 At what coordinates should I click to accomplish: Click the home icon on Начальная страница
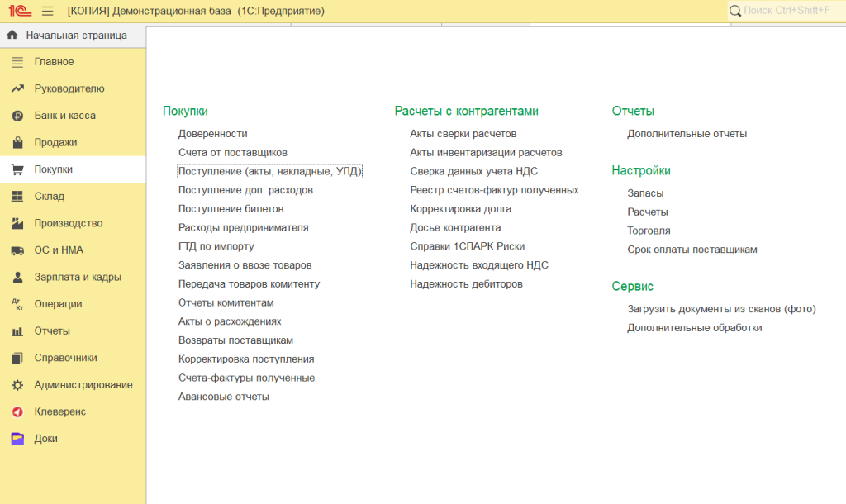[12, 35]
